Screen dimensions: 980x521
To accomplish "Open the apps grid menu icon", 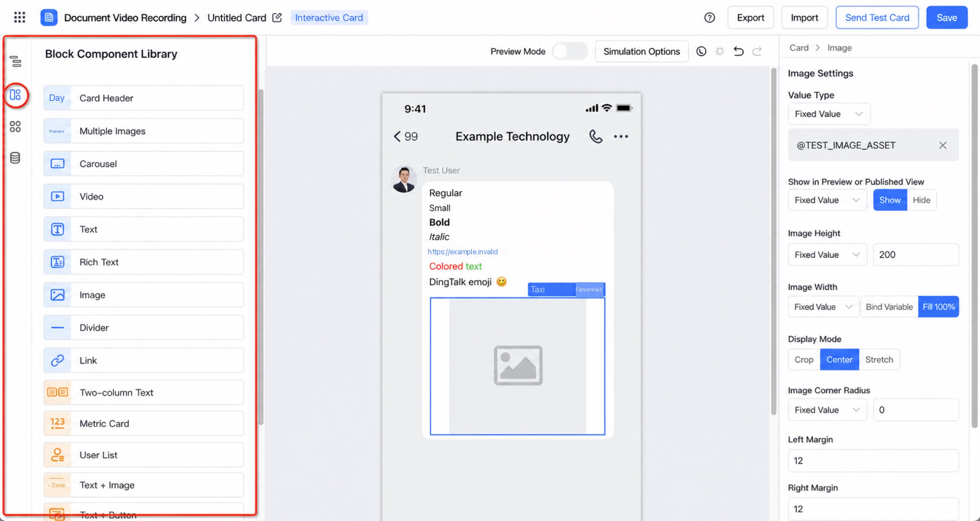I will (19, 17).
